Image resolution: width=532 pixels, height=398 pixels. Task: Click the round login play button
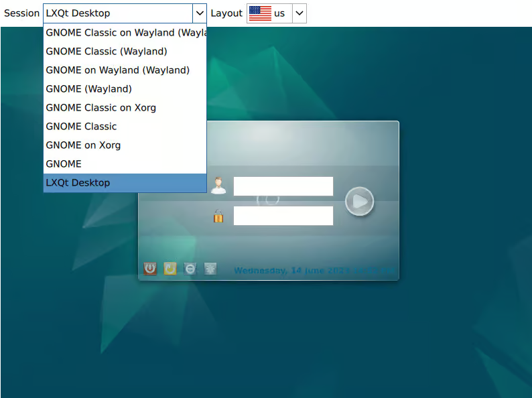point(359,201)
